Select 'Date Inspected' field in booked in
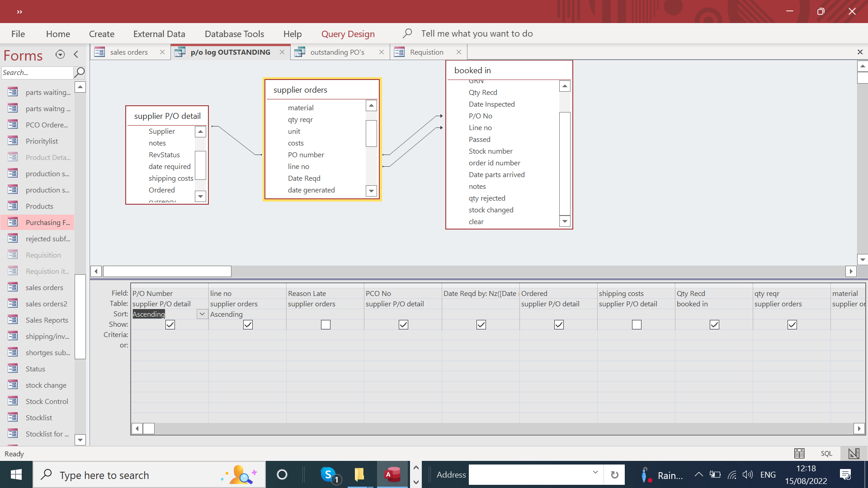This screenshot has width=868, height=488. tap(492, 104)
